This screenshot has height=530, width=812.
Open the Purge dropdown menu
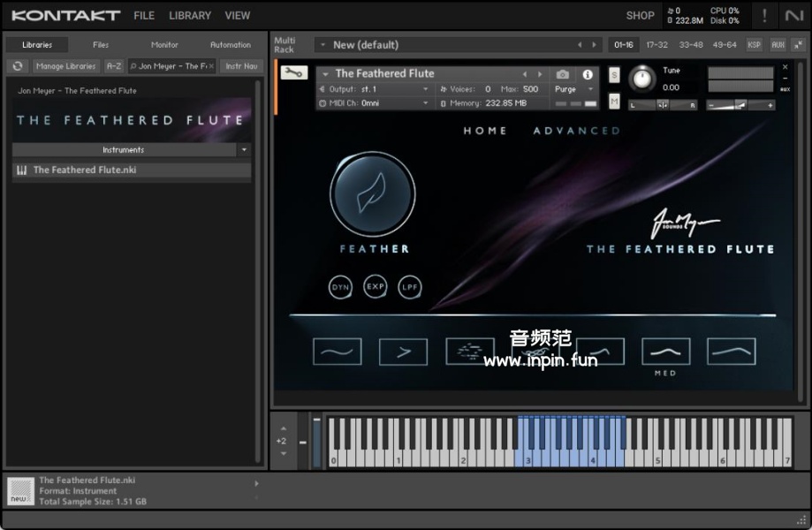(x=574, y=89)
